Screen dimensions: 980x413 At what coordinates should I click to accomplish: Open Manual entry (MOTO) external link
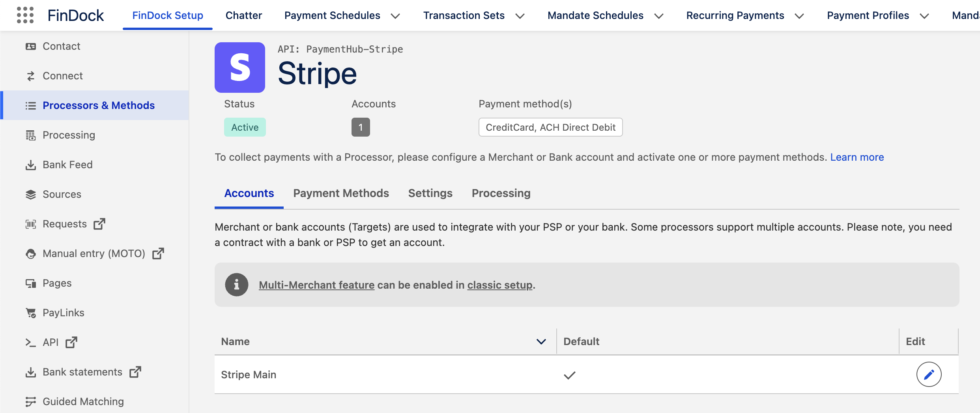click(158, 253)
